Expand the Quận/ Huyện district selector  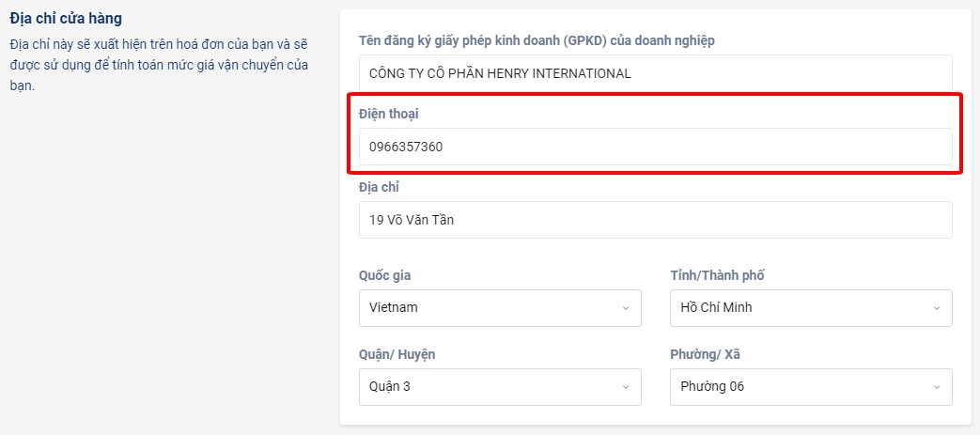click(500, 387)
